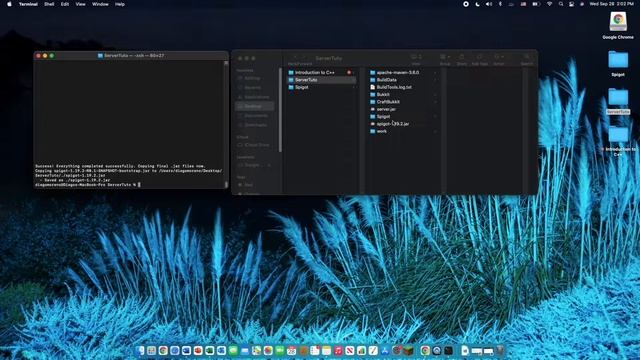Click the Bluetooth status icon
The image size is (640, 360).
click(500, 4)
